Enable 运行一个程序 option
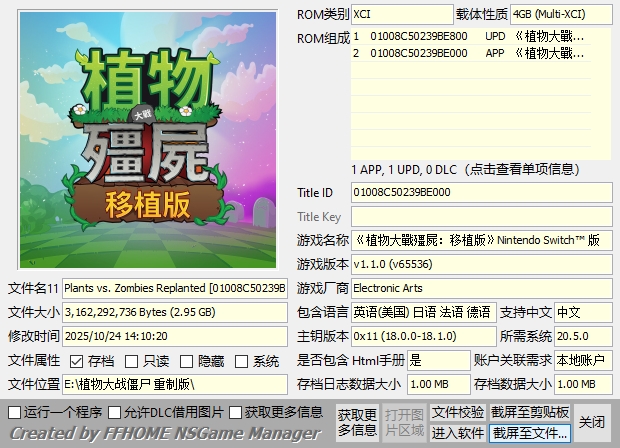 click(14, 412)
